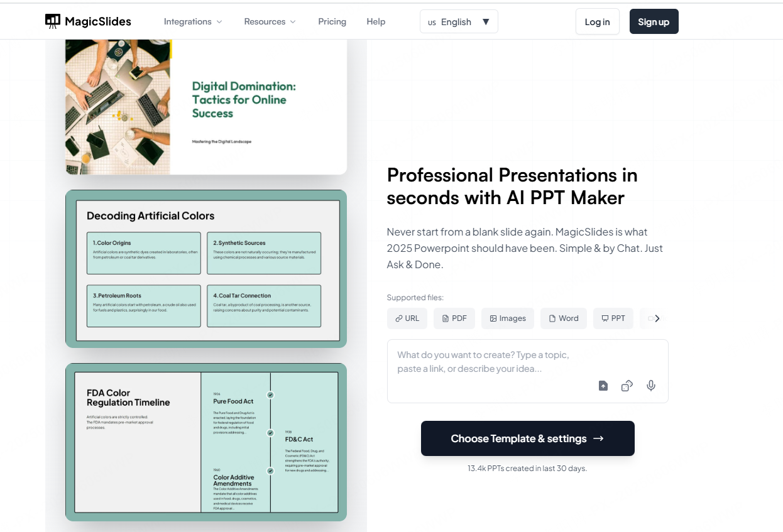Image resolution: width=783 pixels, height=532 pixels.
Task: Click the dice random topic icon
Action: (627, 386)
